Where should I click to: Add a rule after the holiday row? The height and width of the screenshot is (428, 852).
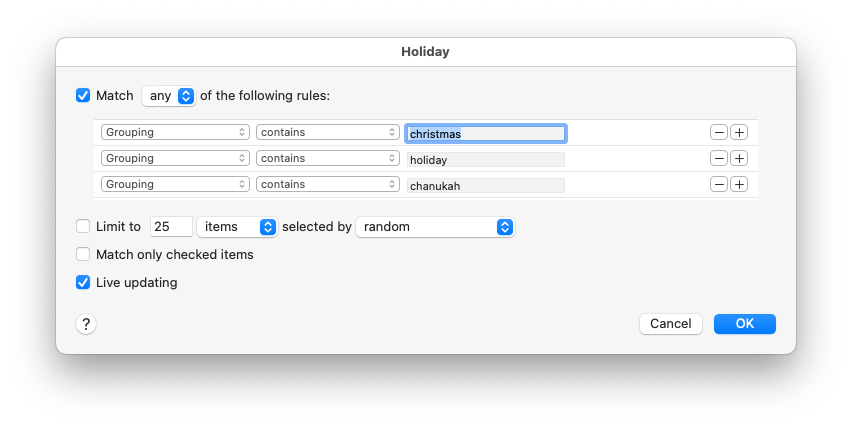pyautogui.click(x=739, y=158)
